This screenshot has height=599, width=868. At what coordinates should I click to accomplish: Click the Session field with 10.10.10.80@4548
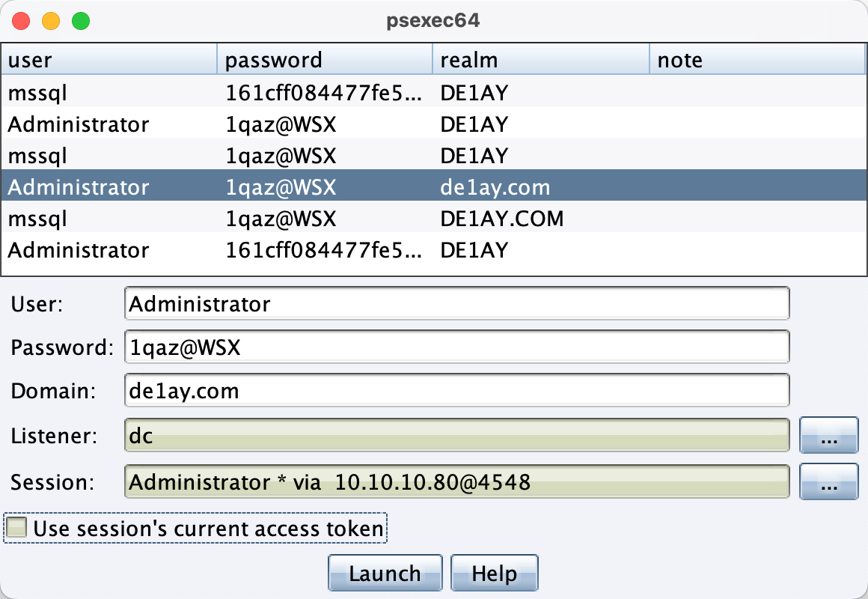456,482
